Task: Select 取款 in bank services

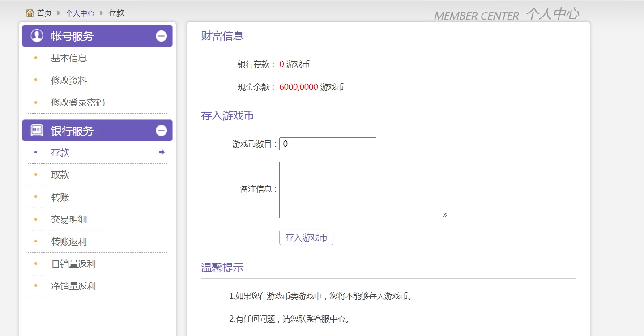Action: 60,175
